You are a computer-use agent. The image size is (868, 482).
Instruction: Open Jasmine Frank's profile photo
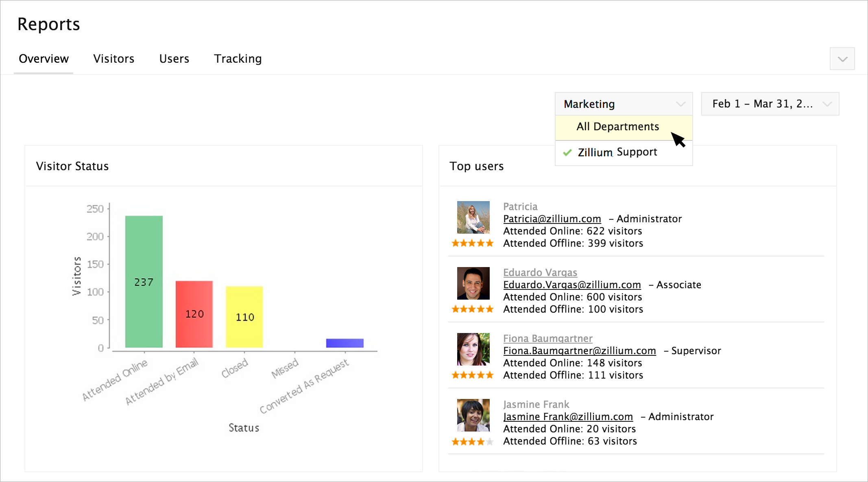(473, 415)
